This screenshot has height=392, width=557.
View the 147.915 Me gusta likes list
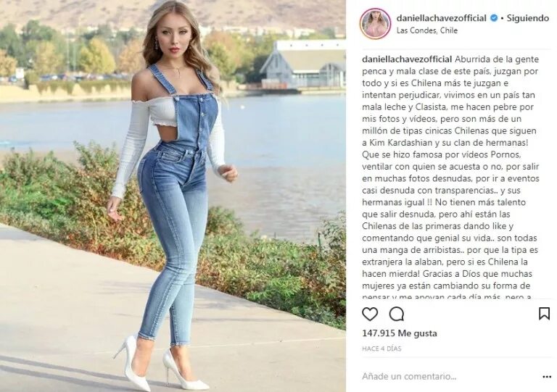[400, 333]
